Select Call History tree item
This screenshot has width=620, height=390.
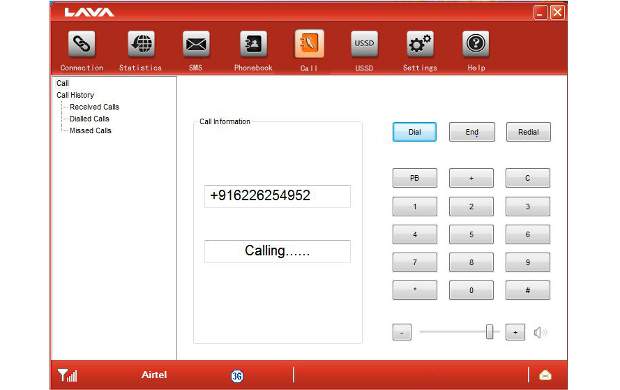[x=75, y=95]
